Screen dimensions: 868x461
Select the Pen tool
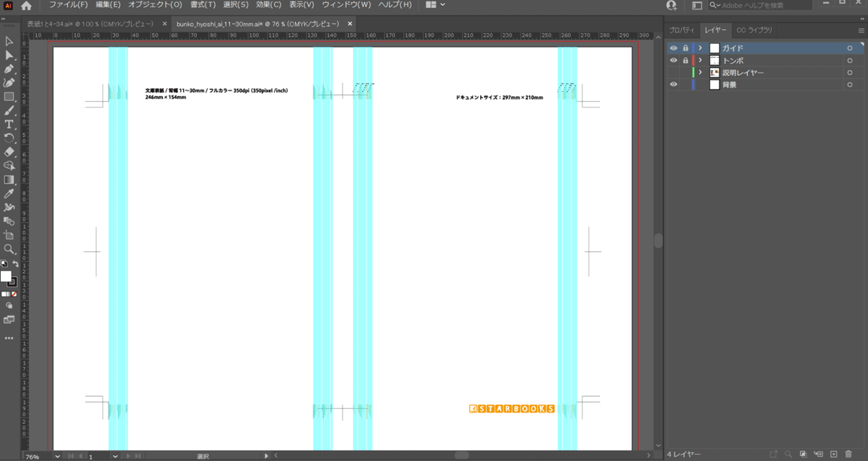tap(9, 69)
